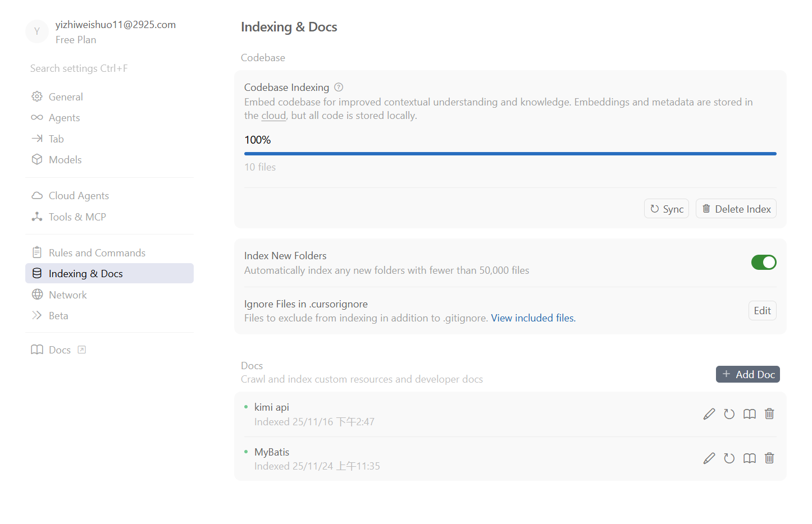Toggle the Index New Folders switch
This screenshot has width=812, height=524.
764,262
